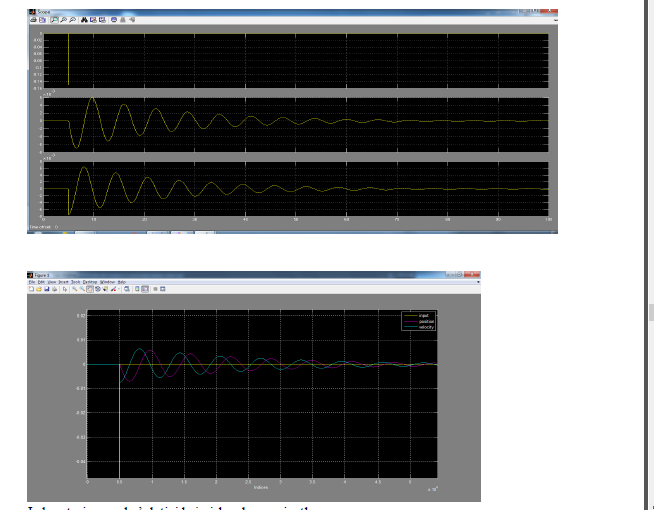Save the figure using the Save icon
Image resolution: width=654 pixels, height=510 pixels.
click(47, 289)
